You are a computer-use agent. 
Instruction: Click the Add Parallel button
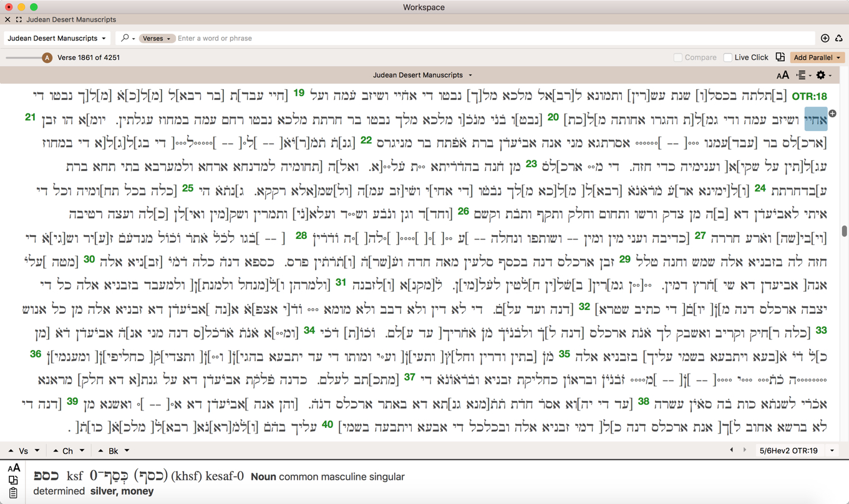pos(817,57)
